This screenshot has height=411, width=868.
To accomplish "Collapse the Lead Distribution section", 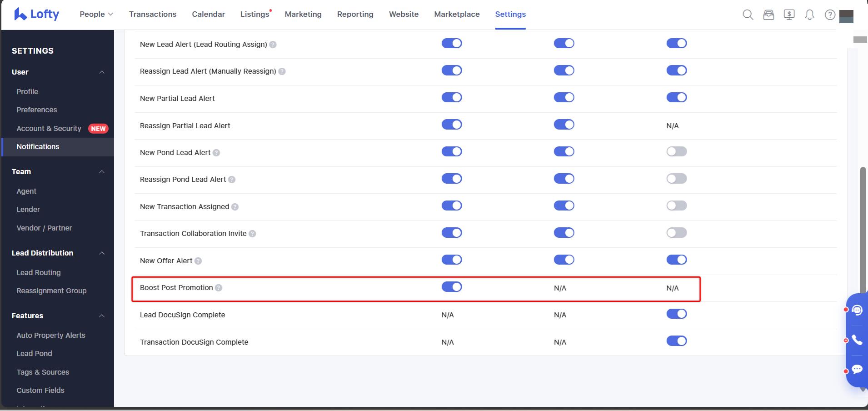I will (102, 253).
